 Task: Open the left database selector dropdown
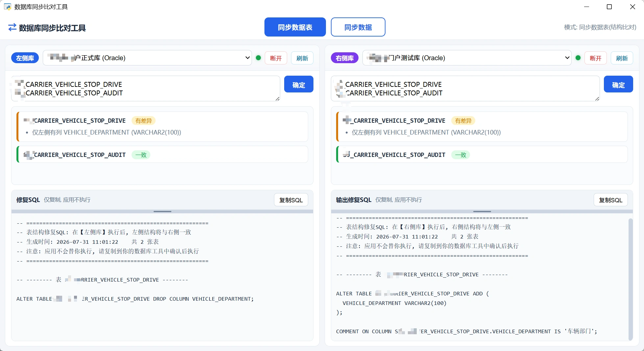(147, 58)
